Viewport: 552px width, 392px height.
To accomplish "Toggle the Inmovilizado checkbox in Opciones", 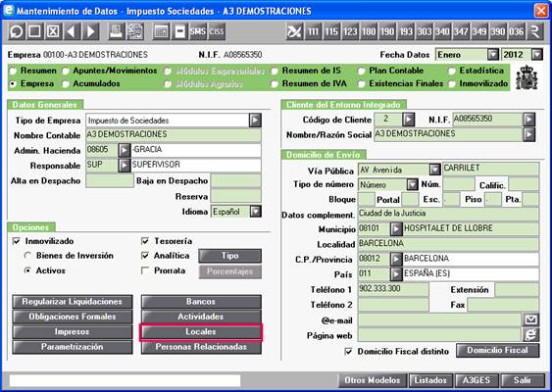I will click(17, 241).
